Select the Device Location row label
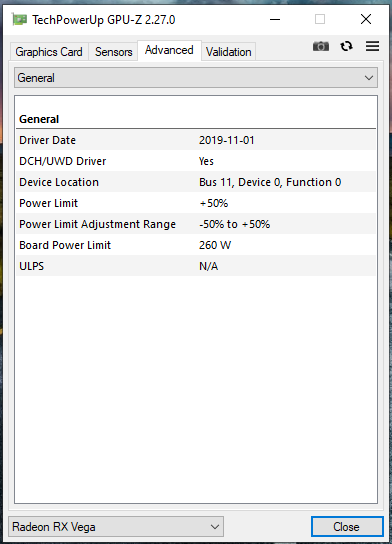392x544 pixels. [59, 182]
